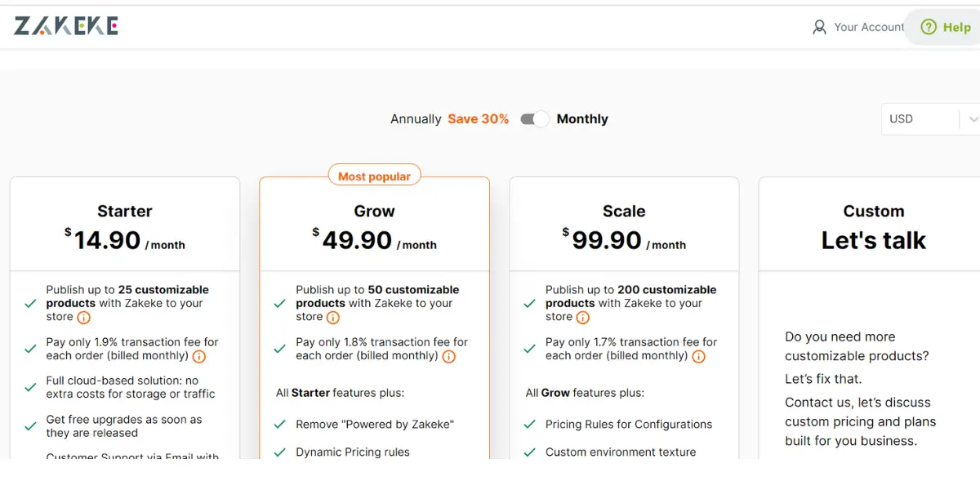
Task: Click the Help question mark icon
Action: pyautogui.click(x=929, y=27)
